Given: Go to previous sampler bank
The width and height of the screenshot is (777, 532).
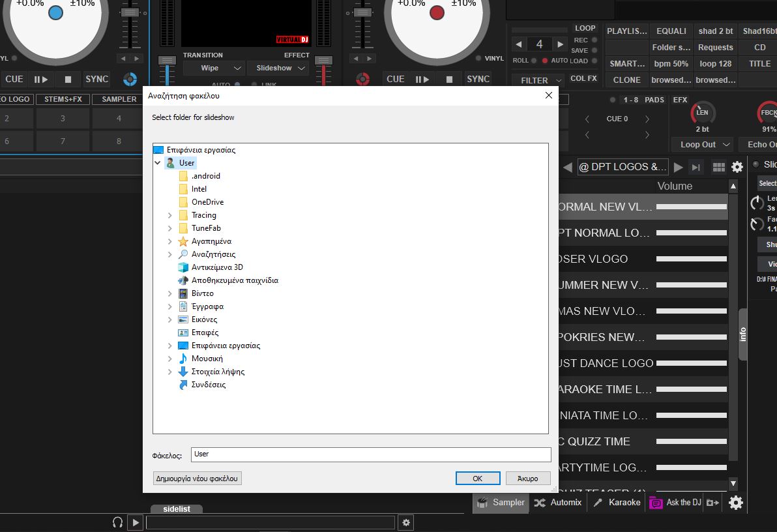Looking at the screenshot, I should click(x=568, y=167).
